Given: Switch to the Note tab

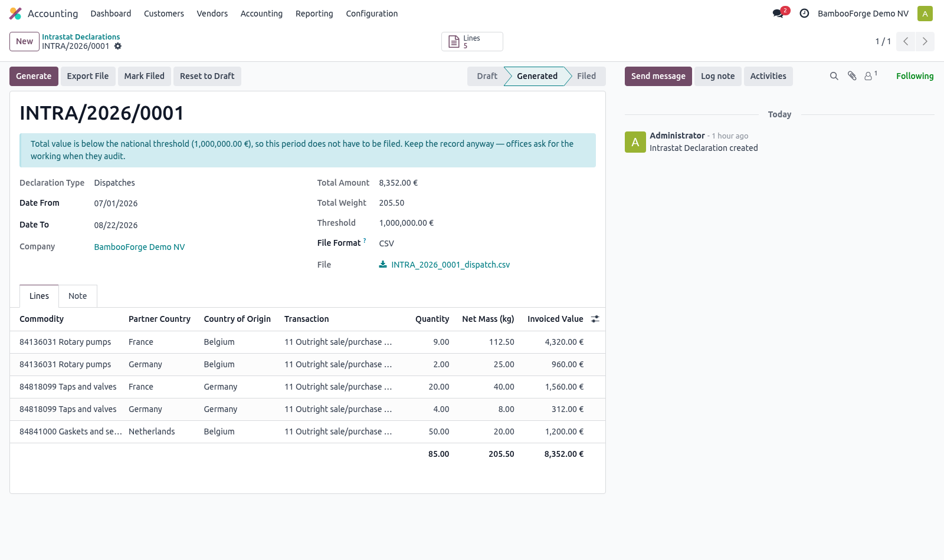Looking at the screenshot, I should point(77,296).
